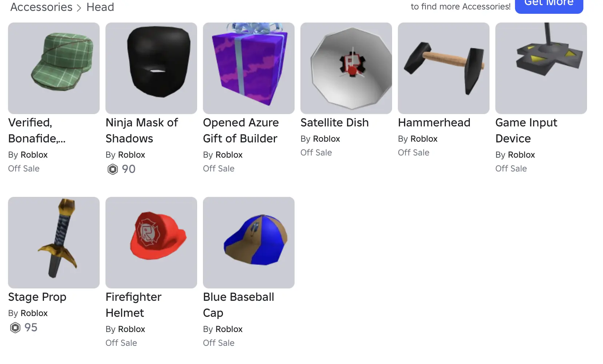
Task: Click the Roblox creator link under Hammerhead
Action: 424,139
